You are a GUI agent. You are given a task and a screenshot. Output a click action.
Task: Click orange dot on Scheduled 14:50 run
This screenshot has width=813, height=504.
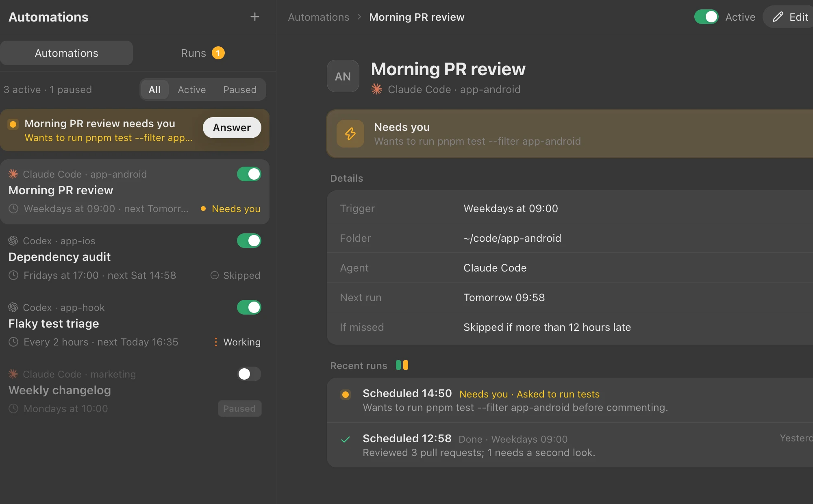pos(346,394)
